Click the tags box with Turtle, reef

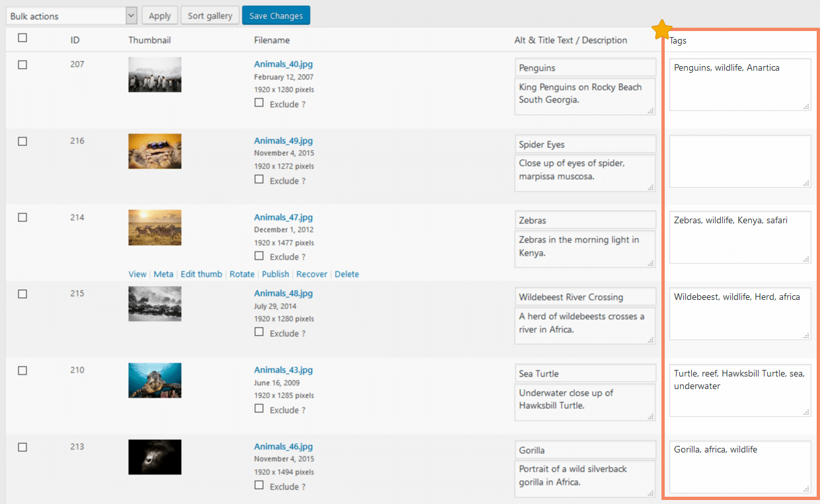(740, 390)
